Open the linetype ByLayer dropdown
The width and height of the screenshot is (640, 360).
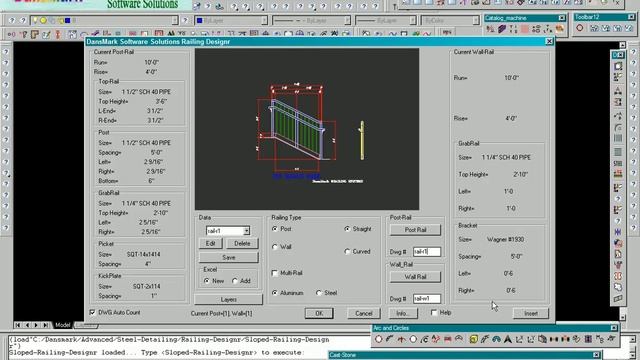347,20
